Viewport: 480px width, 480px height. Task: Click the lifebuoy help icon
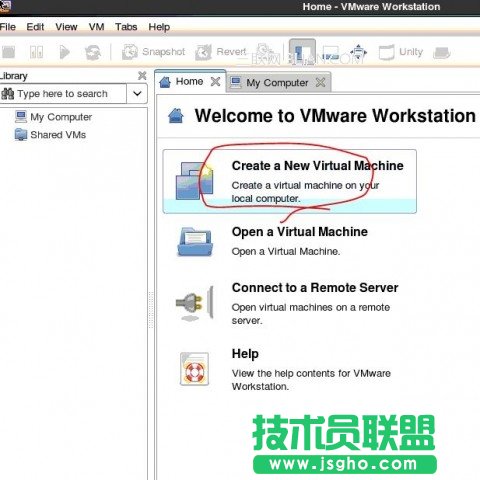coord(194,369)
